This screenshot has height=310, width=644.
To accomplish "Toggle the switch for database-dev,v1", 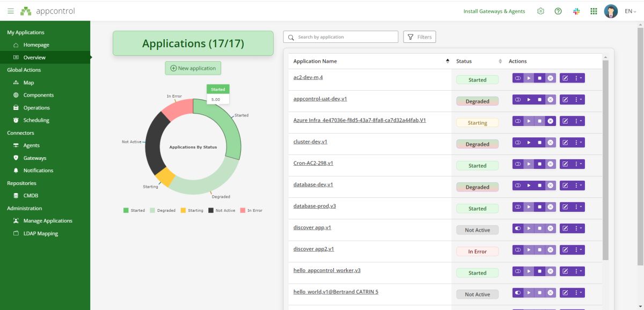I will 518,186.
